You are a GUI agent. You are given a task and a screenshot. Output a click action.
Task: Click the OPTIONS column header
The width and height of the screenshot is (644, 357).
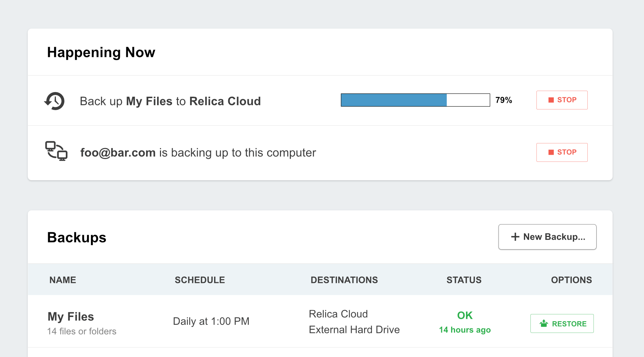[571, 280]
